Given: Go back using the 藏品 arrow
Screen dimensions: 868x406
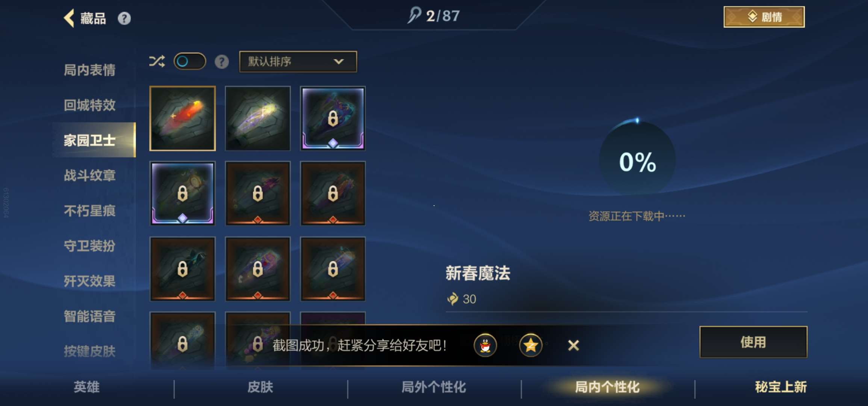Looking at the screenshot, I should tap(69, 18).
